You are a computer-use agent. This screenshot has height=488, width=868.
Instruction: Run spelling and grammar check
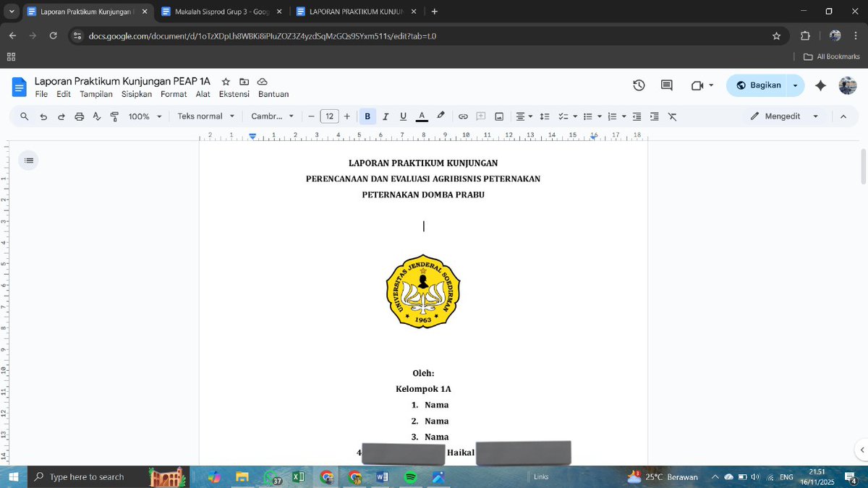(97, 116)
